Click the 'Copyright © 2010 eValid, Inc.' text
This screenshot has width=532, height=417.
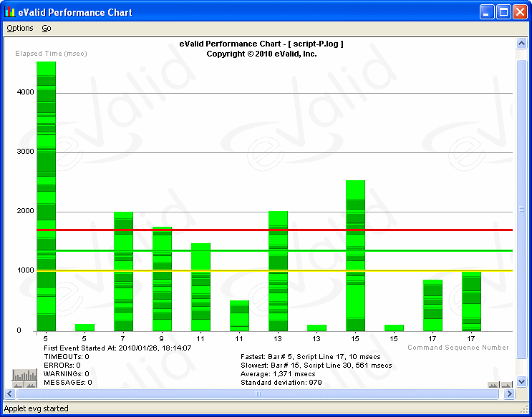coord(261,54)
